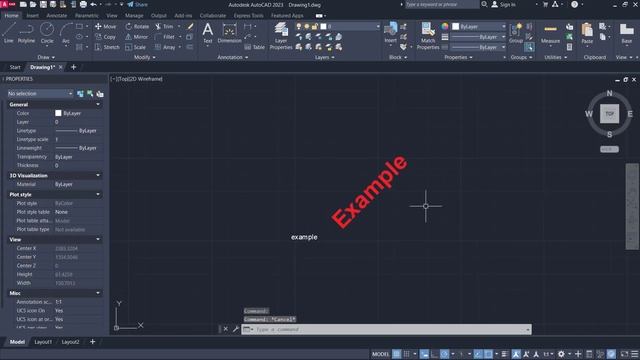The width and height of the screenshot is (640, 360).
Task: Toggle PICKADD icon in Properties palette
Action: click(80, 94)
